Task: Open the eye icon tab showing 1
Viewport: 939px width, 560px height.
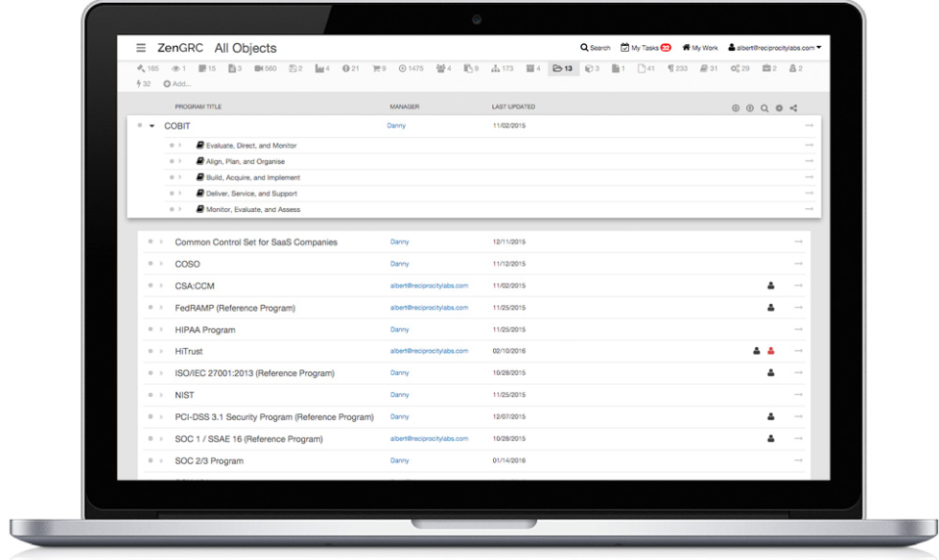Action: click(x=178, y=68)
